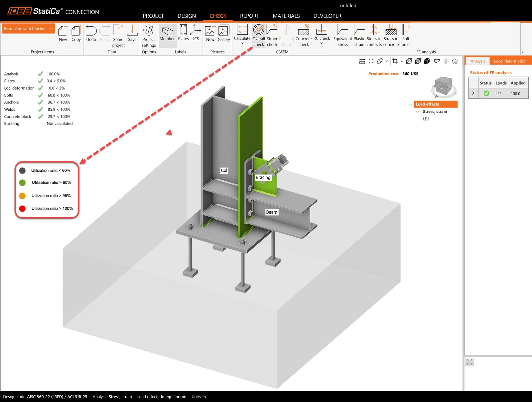Select transparent view mode cube

point(418,61)
